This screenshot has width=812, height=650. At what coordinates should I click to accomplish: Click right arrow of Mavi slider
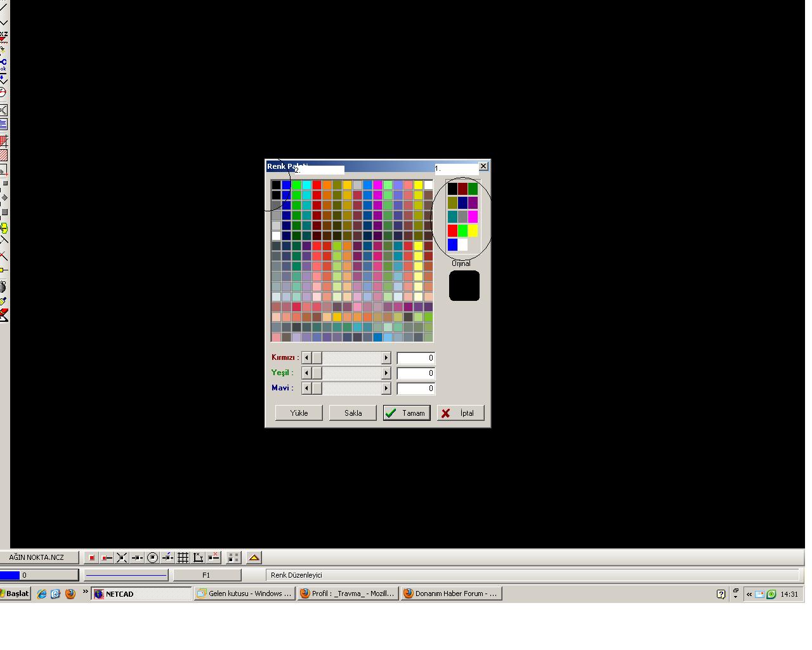386,388
